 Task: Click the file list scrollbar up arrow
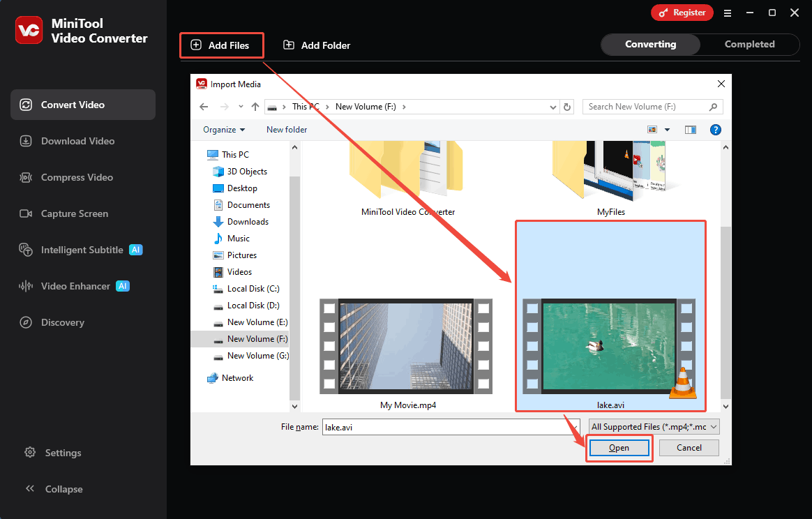[725, 148]
